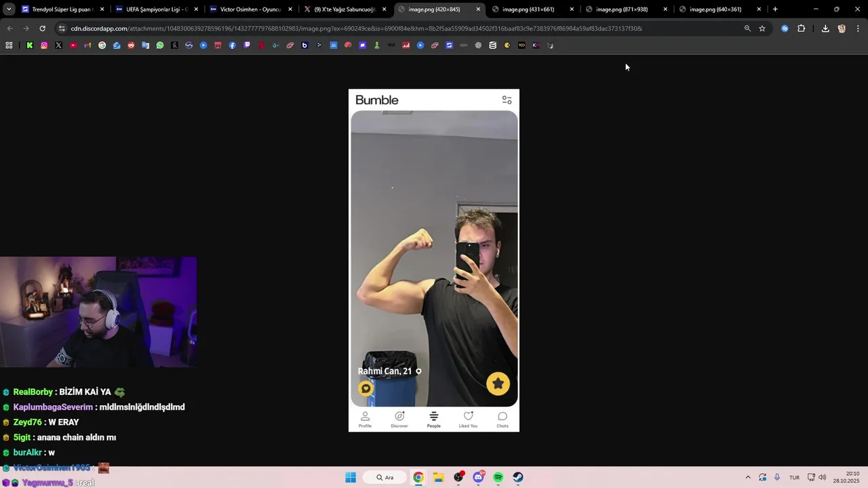Click browser forward navigation arrow

point(26,28)
